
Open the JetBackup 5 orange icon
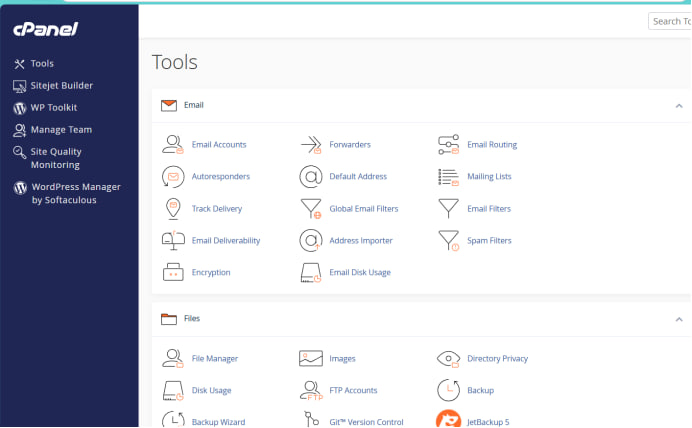[x=448, y=419]
